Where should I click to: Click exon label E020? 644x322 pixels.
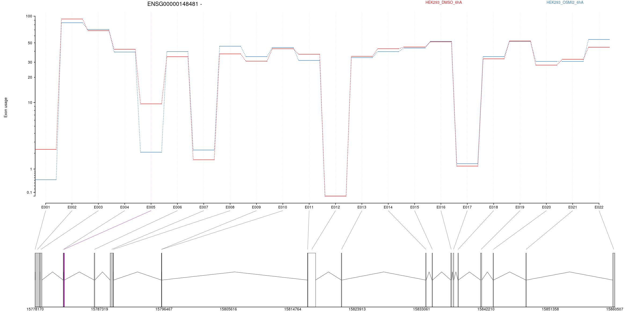[546, 207]
